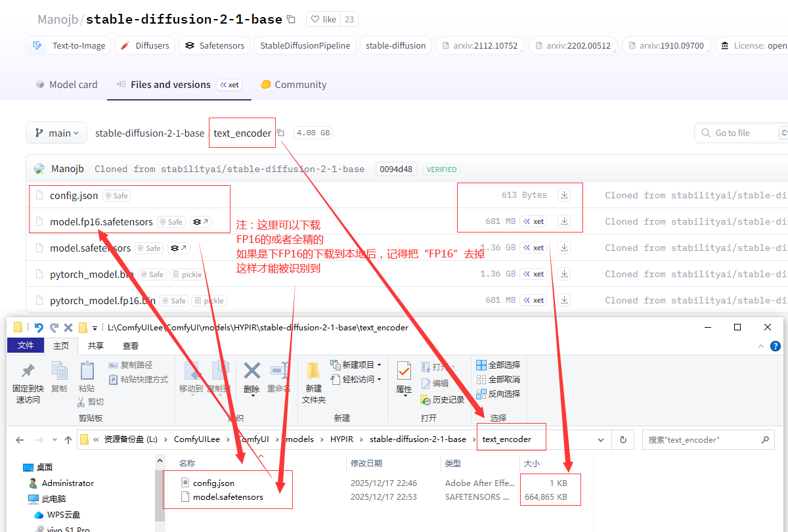This screenshot has height=532, width=788.
Task: Click Invert Selection in ribbon
Action: [x=498, y=393]
